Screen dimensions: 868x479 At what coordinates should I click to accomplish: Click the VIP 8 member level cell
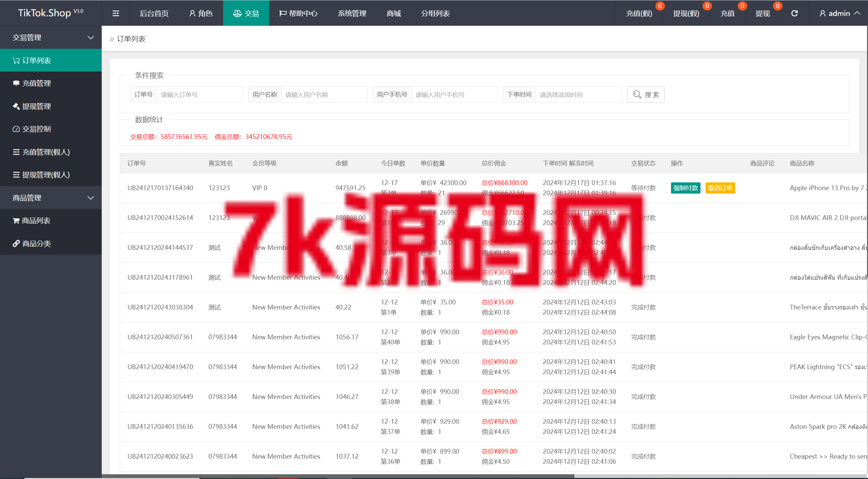260,188
